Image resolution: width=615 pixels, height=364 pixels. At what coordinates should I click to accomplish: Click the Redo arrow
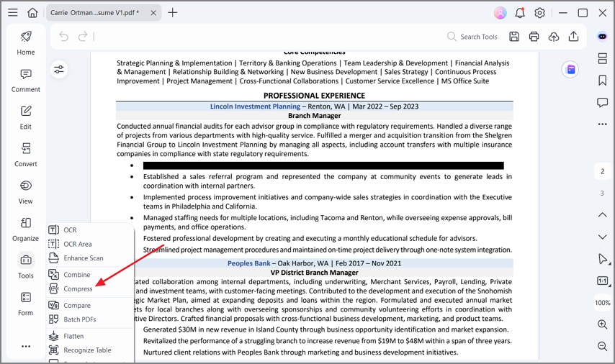(x=83, y=37)
